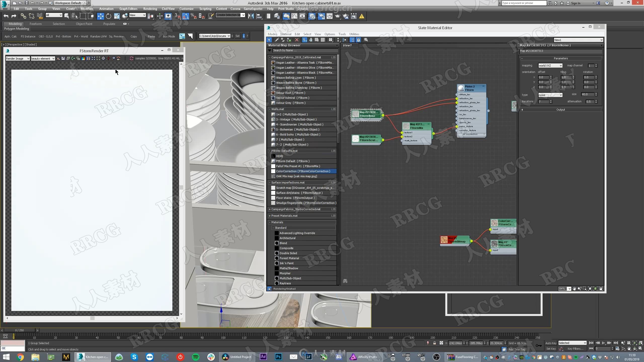The width and height of the screenshot is (644, 362).
Task: Click the Render Image mode dropdown
Action: click(17, 58)
